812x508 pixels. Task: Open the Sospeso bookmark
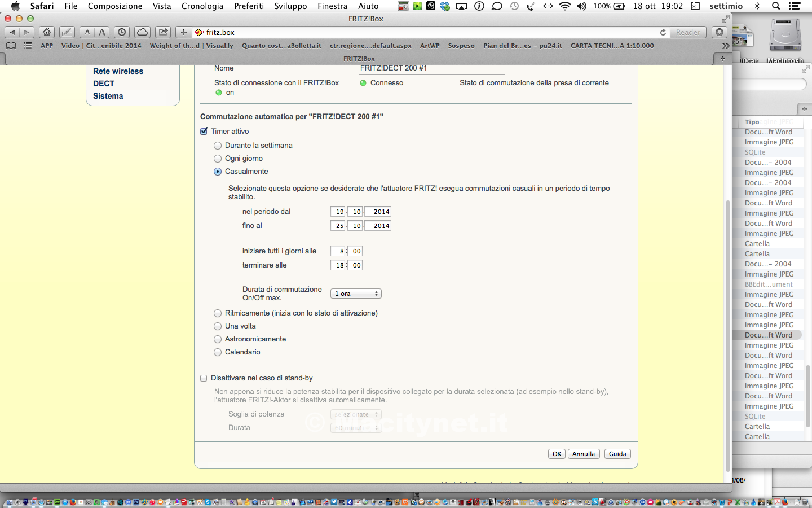[461, 46]
